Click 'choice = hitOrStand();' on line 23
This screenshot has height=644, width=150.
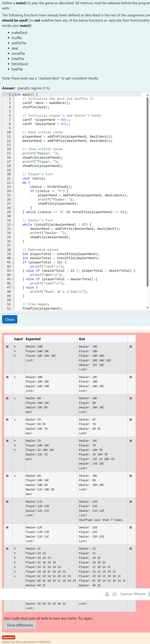pyautogui.click(x=51, y=187)
